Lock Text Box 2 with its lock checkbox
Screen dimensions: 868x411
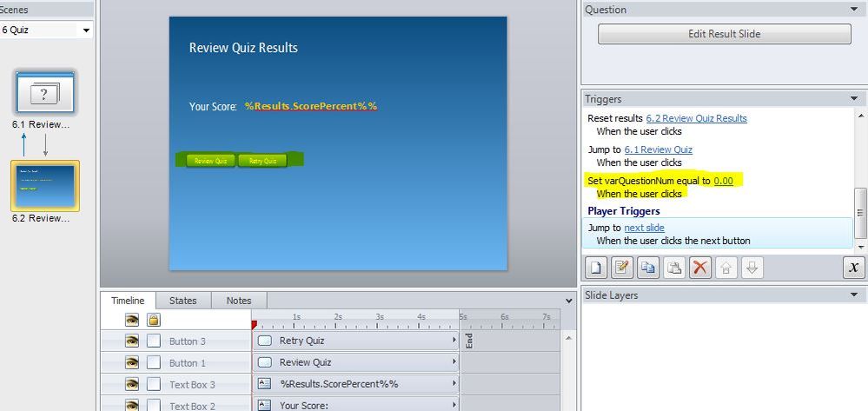coord(153,405)
